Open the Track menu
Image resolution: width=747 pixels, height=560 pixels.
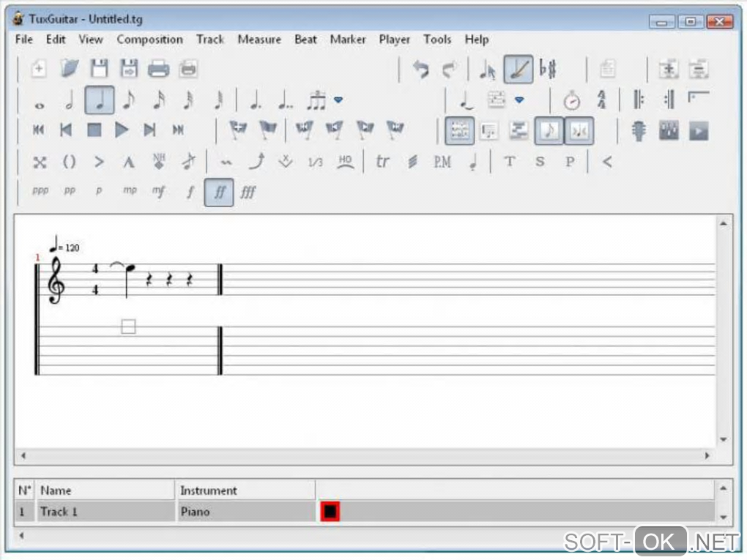pos(210,40)
